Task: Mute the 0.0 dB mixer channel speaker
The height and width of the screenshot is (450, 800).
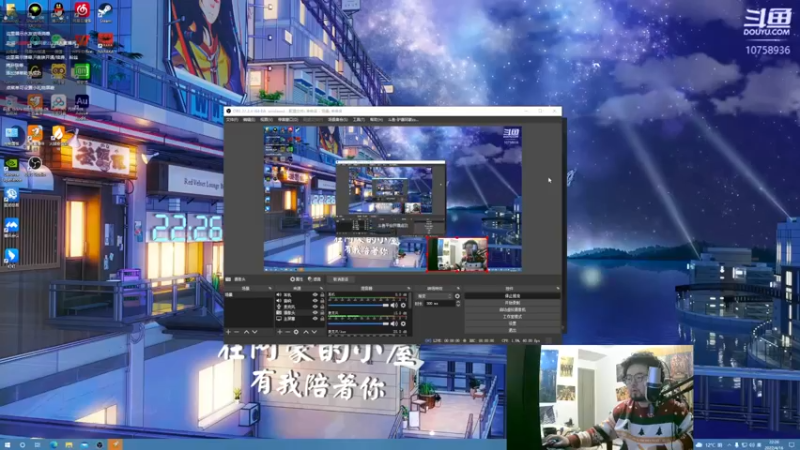Action: coord(394,305)
